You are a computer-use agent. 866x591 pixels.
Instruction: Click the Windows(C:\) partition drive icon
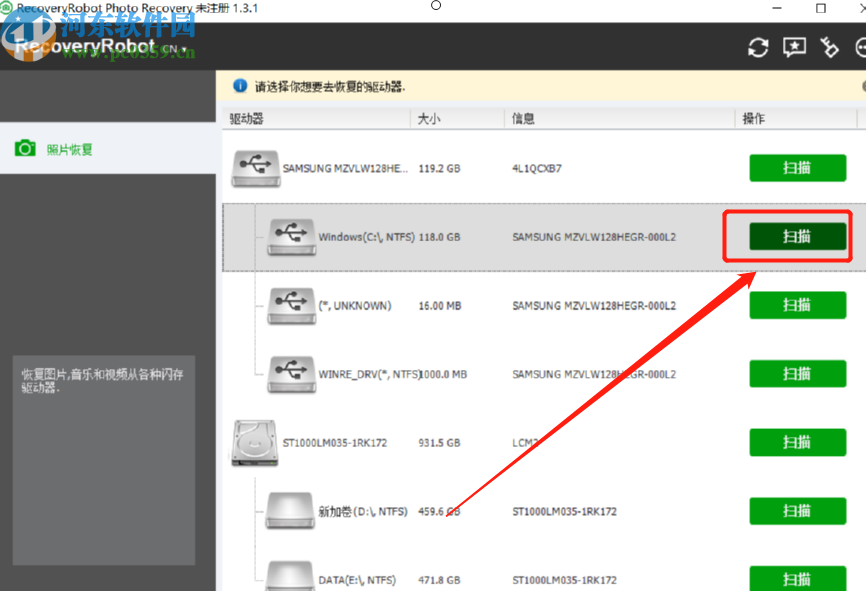[292, 237]
